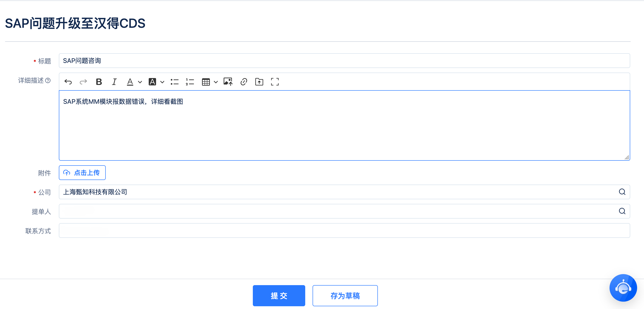Click the 提交 submit button
This screenshot has width=644, height=309.
[x=279, y=295]
